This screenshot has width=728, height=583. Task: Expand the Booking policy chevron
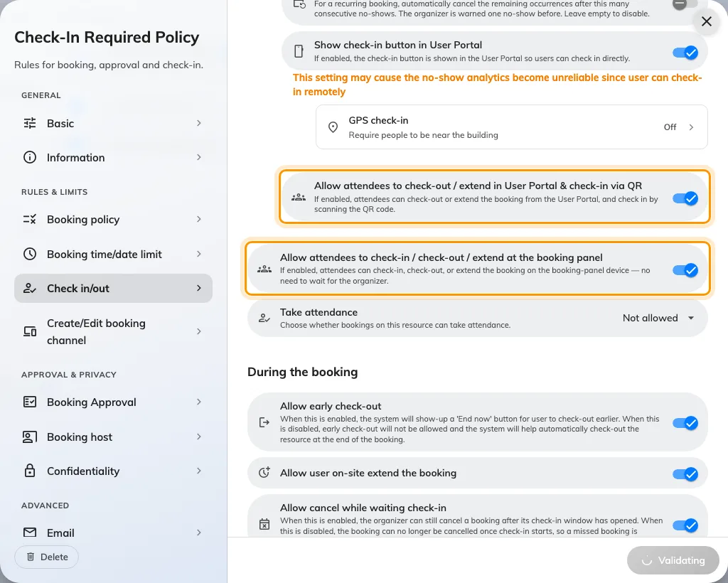point(199,219)
